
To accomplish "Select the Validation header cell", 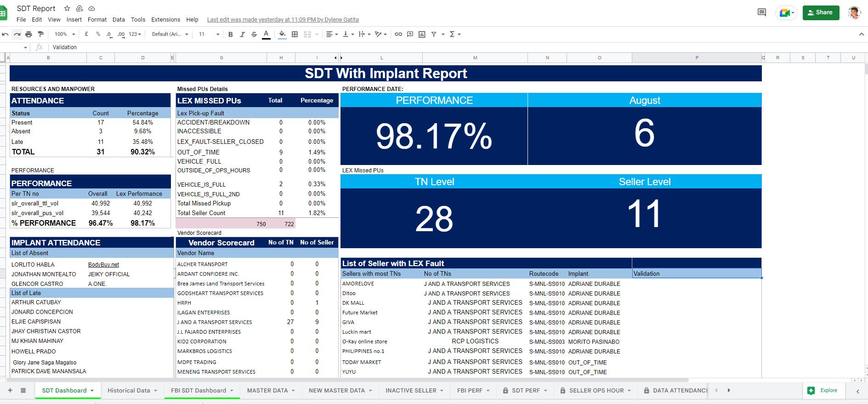I will pyautogui.click(x=697, y=273).
